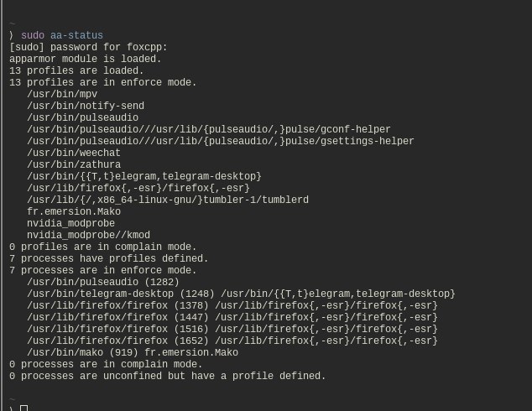This screenshot has height=411, width=532.
Task: Click the telegram-desktop (1248) process line
Action: (241, 294)
